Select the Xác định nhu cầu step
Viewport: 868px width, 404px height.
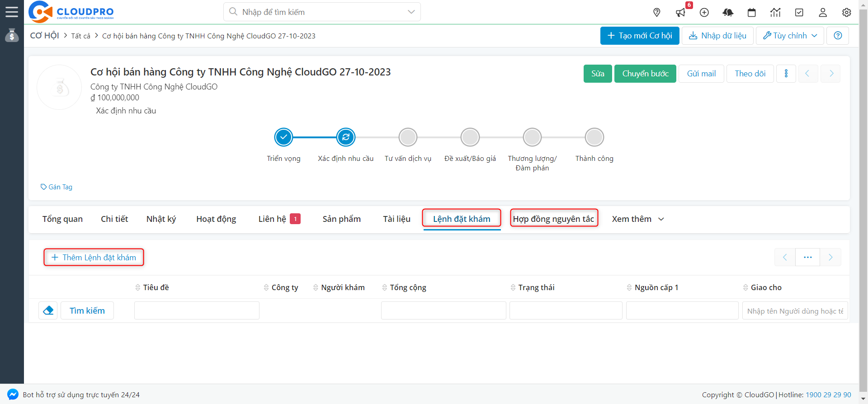(346, 137)
